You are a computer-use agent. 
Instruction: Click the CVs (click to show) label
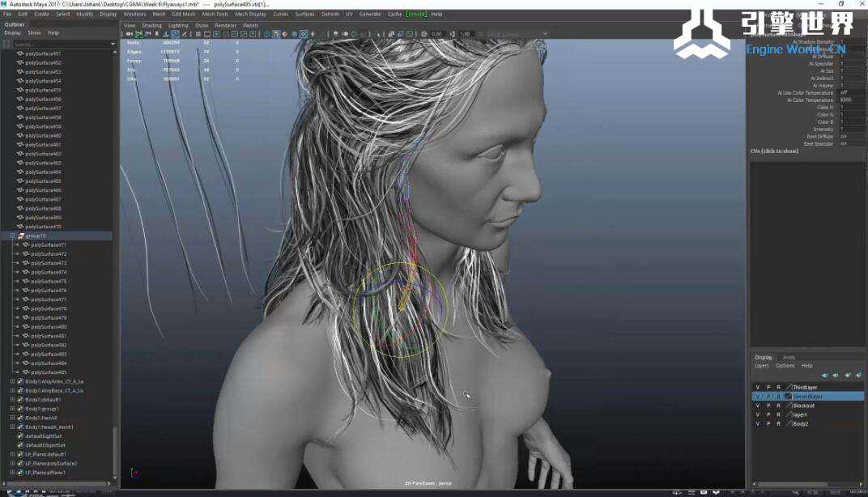pos(774,151)
